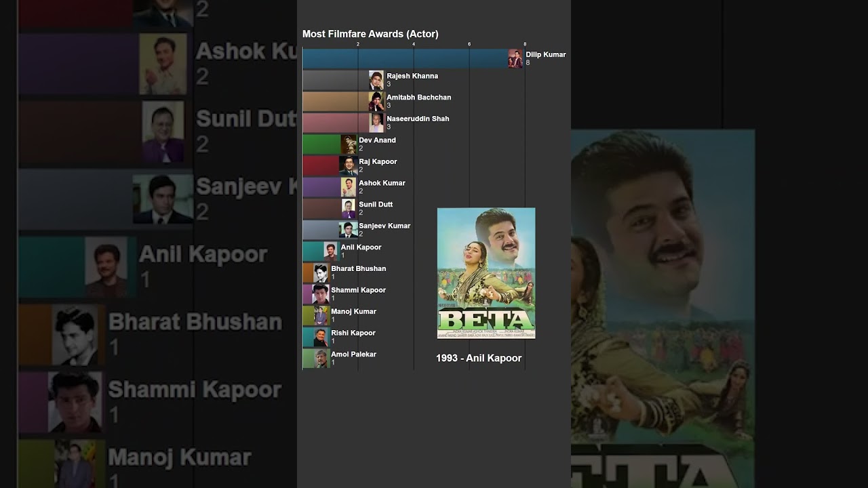Screen dimensions: 868x488
Task: Click the small 'Sunil Dutt' label in chart
Action: pos(376,204)
